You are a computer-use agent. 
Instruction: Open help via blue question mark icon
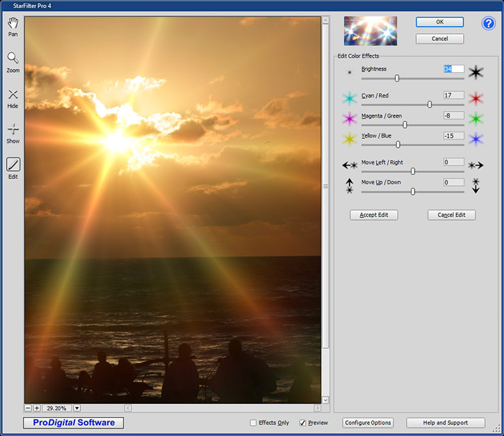click(488, 23)
